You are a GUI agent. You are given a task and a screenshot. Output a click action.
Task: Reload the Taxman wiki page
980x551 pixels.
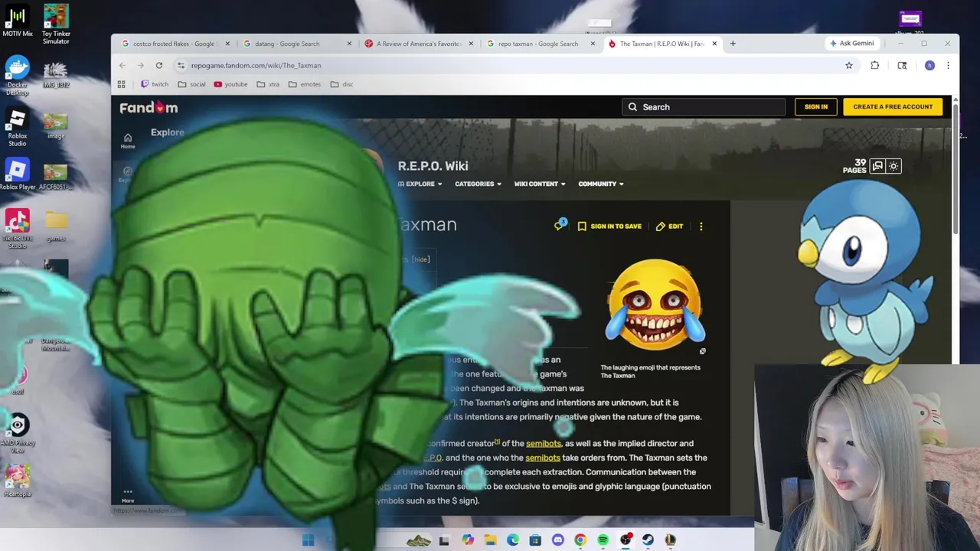158,65
